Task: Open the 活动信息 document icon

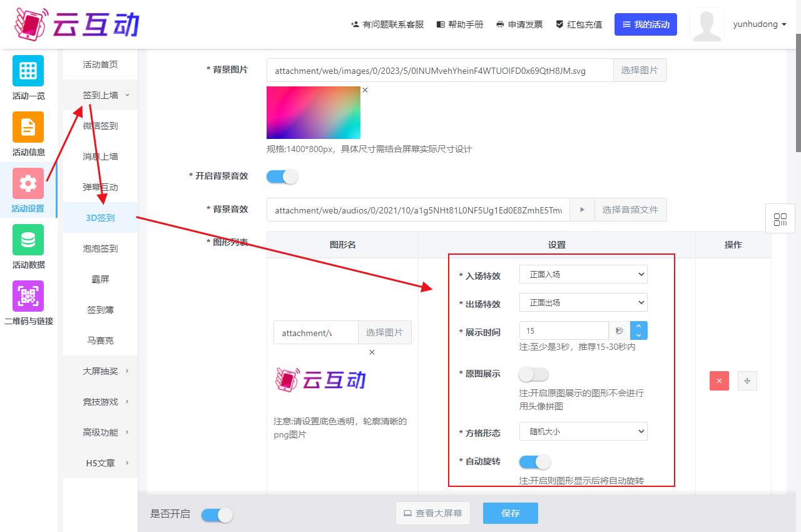Action: (28, 127)
